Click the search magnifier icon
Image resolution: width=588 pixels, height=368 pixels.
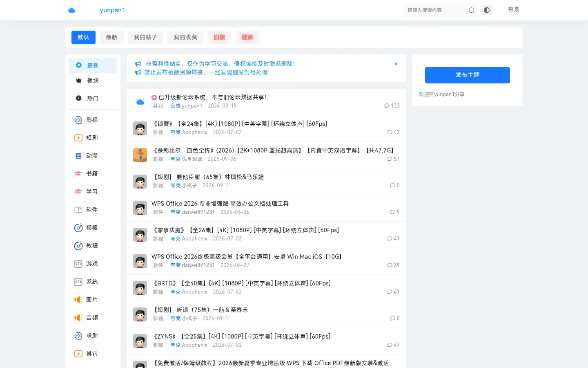point(472,10)
